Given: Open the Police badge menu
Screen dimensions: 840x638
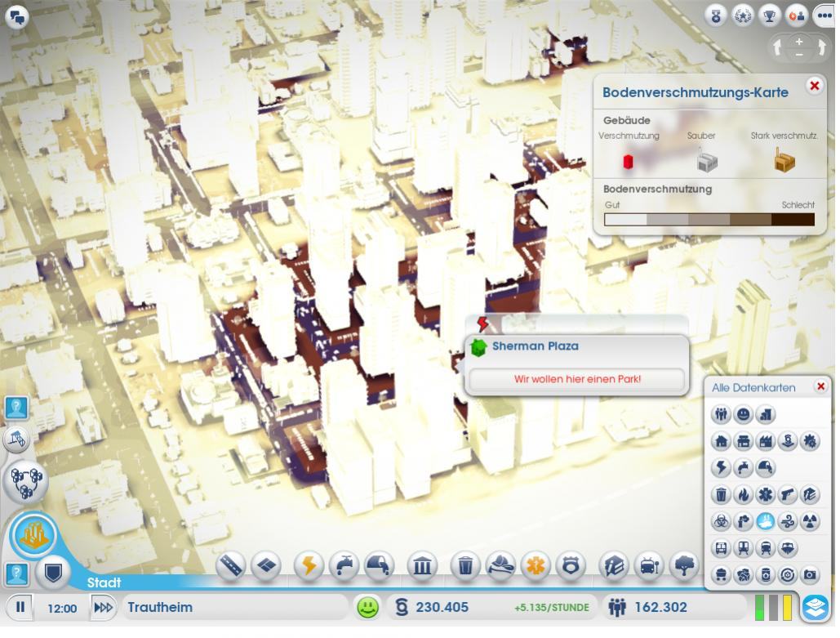Looking at the screenshot, I should 571,564.
